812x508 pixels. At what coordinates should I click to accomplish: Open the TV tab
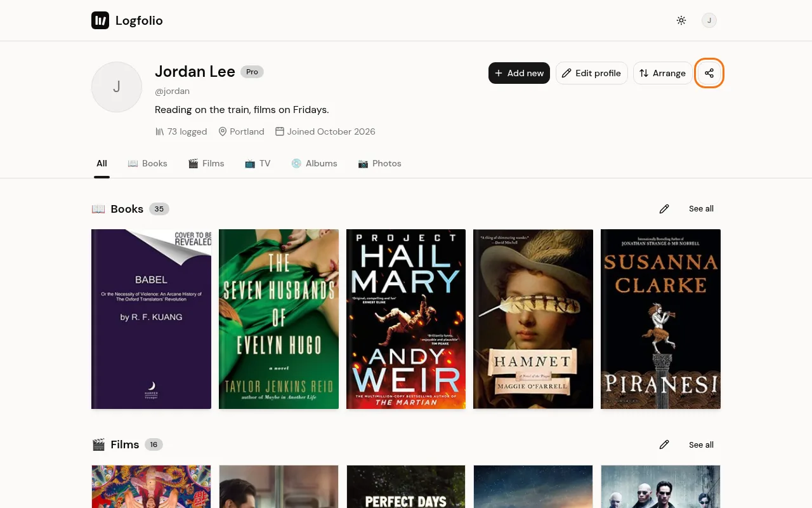click(258, 163)
